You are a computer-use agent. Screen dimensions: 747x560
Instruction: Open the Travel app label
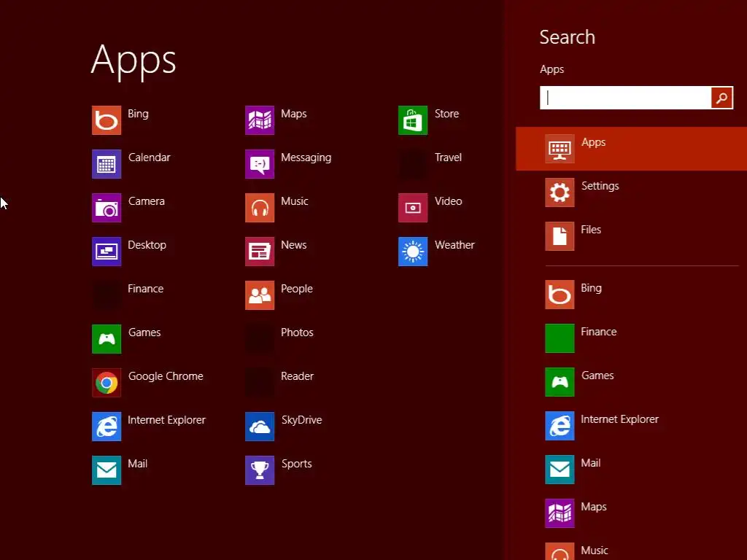pyautogui.click(x=449, y=157)
